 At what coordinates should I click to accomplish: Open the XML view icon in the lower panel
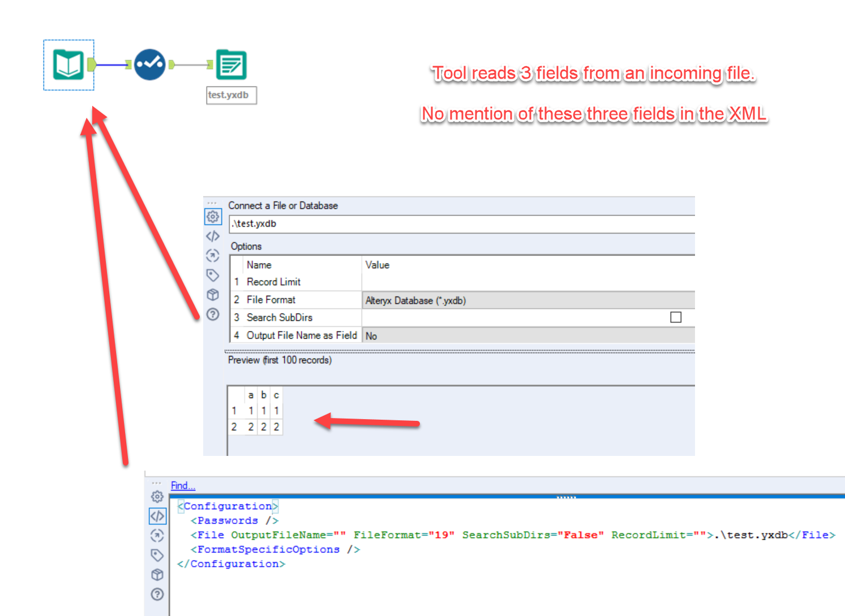point(157,516)
